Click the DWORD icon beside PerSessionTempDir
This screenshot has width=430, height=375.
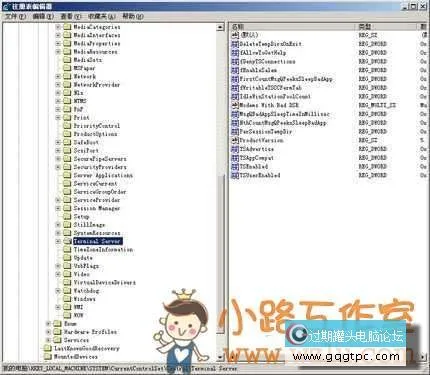tap(235, 131)
